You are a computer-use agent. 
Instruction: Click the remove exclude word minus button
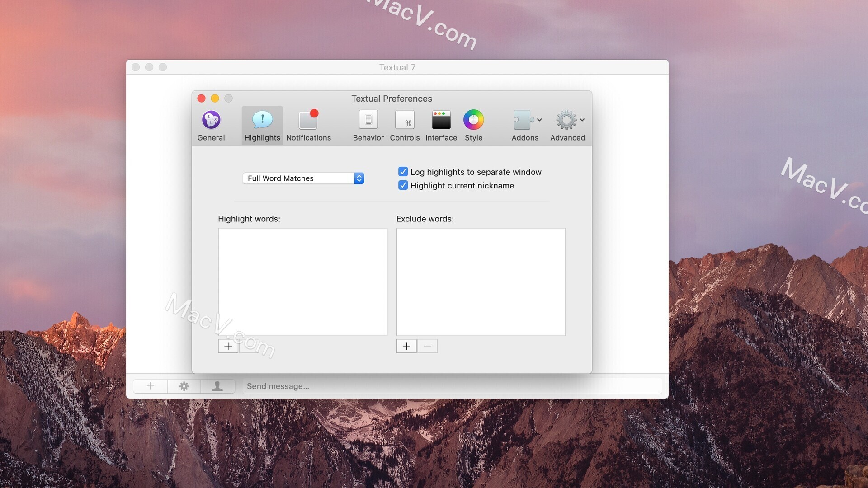[427, 346]
